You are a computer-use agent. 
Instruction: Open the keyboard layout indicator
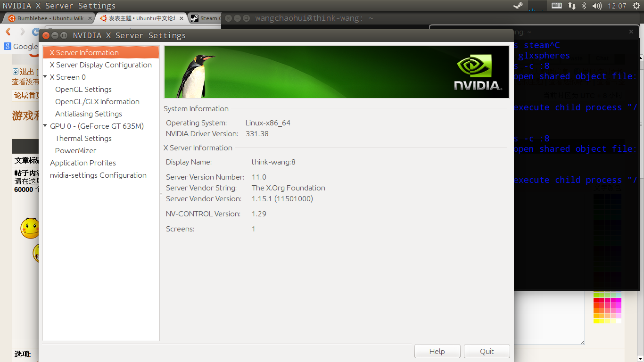556,6
